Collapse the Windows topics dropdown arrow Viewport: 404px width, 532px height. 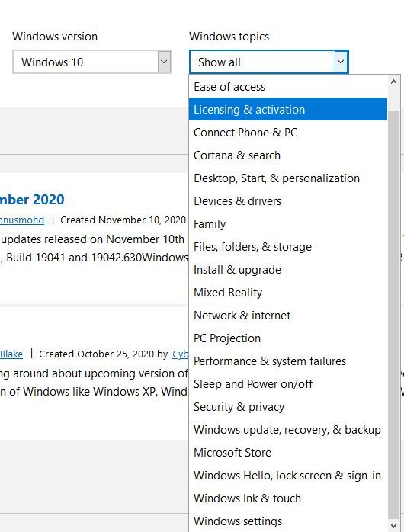click(341, 62)
